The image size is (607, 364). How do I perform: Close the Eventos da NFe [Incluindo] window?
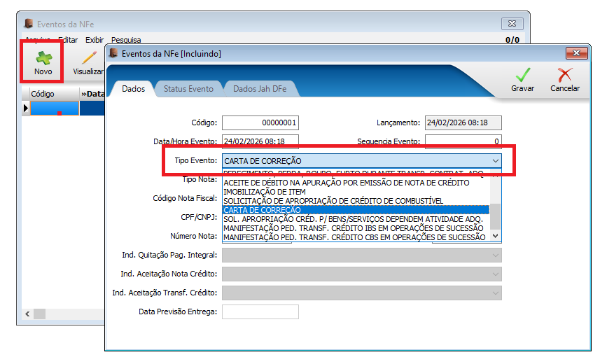tap(578, 53)
